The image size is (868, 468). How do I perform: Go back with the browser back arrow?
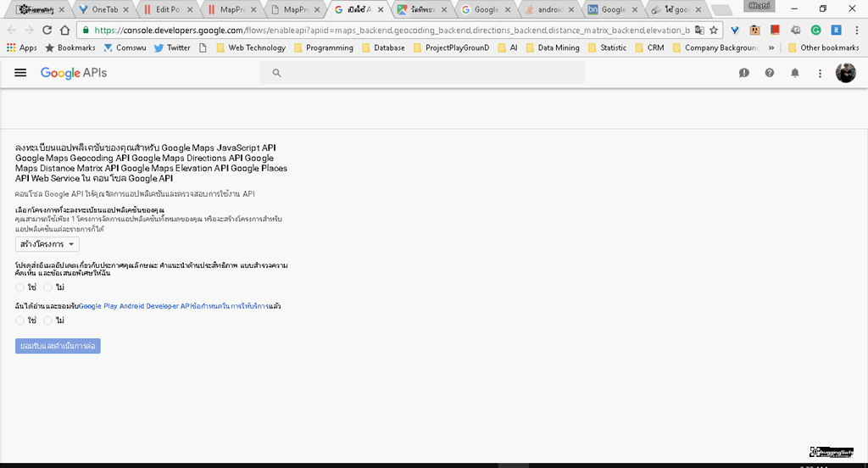click(x=12, y=30)
